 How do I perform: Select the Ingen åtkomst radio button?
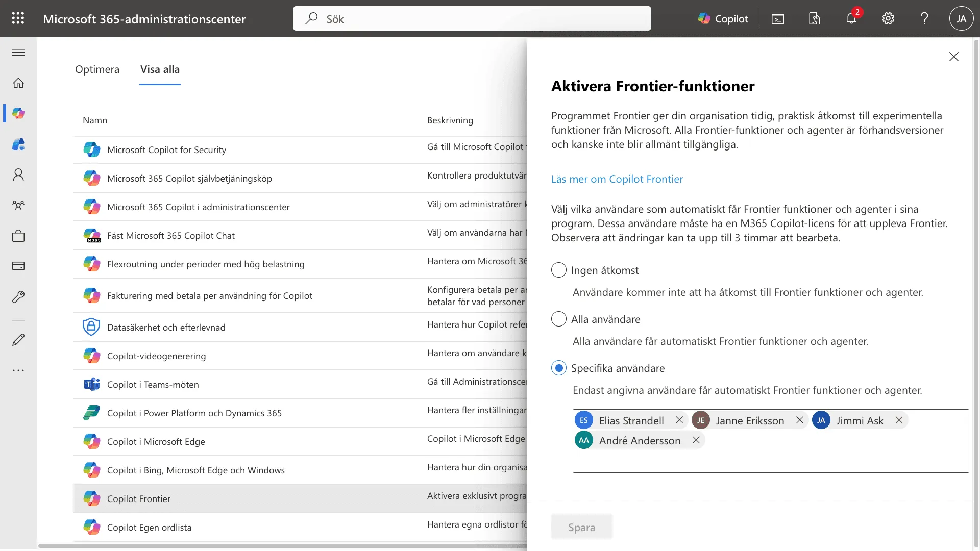click(559, 270)
